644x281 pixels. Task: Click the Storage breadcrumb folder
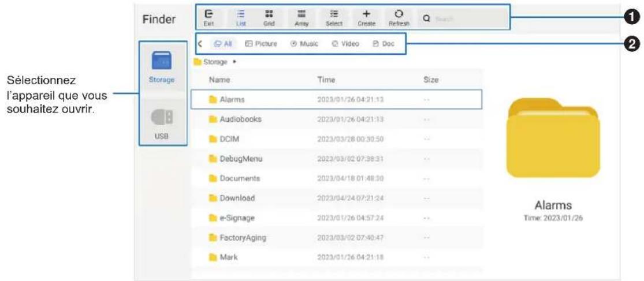pos(210,62)
